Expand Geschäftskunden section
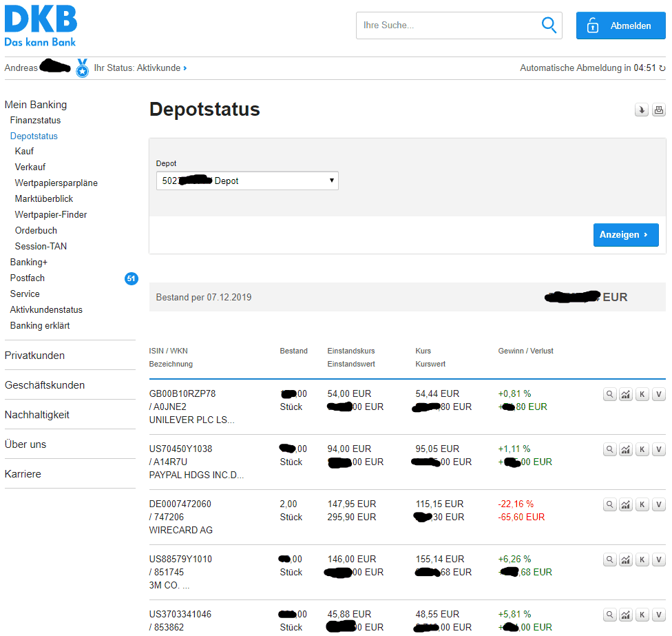Image resolution: width=672 pixels, height=636 pixels. [45, 385]
